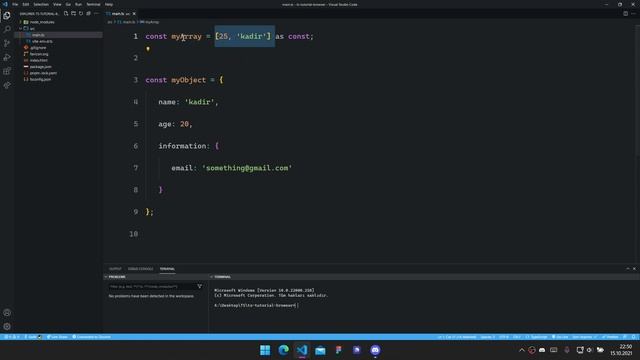Click Live Share in status bar
Viewport: 640px width, 360px height.
pyautogui.click(x=57, y=337)
